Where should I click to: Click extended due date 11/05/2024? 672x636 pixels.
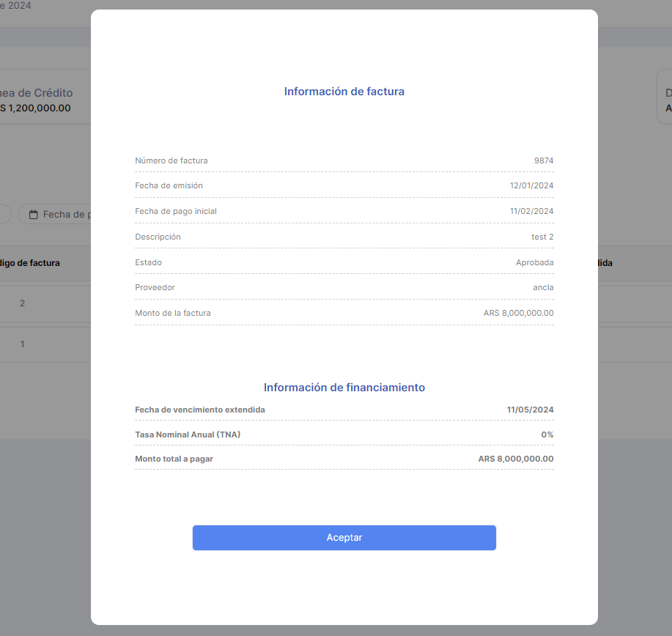coord(530,410)
